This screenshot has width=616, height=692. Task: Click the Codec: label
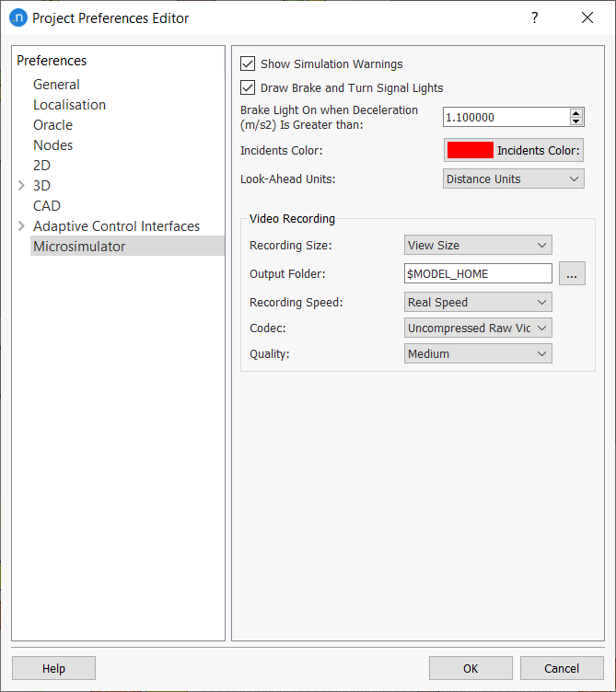coord(268,329)
